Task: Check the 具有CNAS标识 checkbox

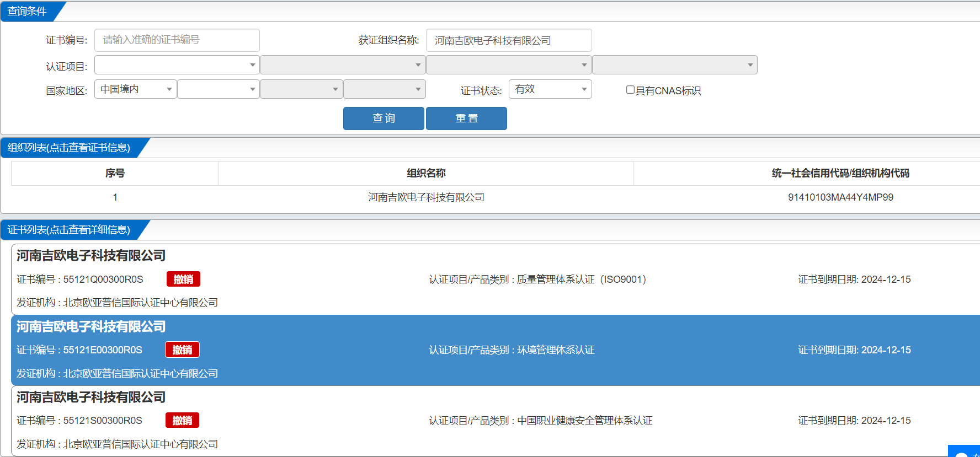Action: 630,90
